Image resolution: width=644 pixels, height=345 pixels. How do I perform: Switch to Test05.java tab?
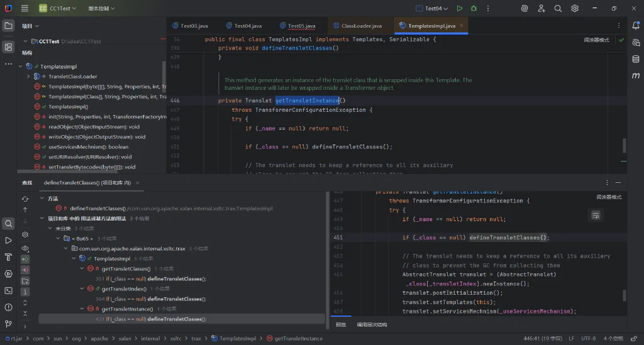click(297, 25)
